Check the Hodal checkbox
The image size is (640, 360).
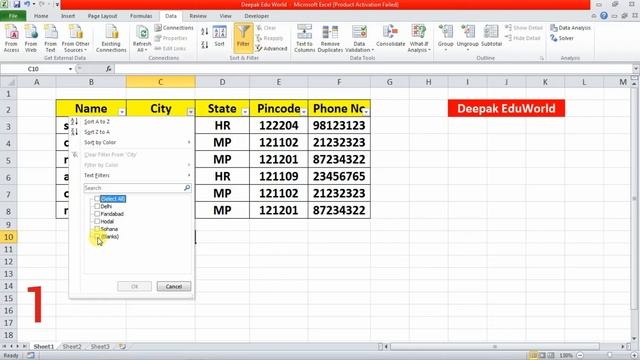point(97,221)
